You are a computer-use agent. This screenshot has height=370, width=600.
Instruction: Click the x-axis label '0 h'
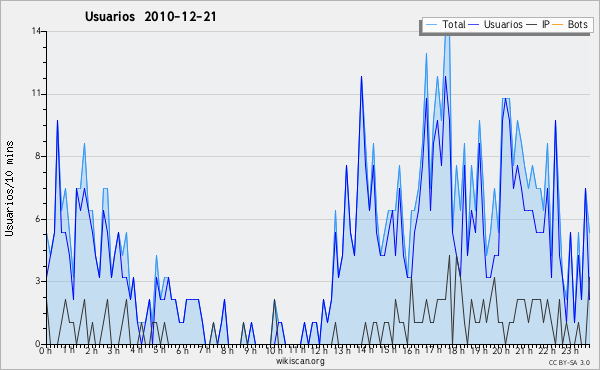46,350
